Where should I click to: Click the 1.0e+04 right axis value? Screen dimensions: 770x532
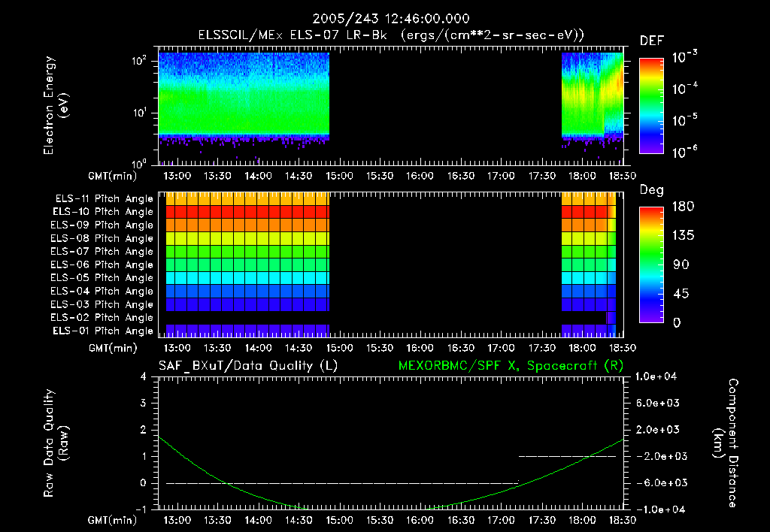point(656,376)
